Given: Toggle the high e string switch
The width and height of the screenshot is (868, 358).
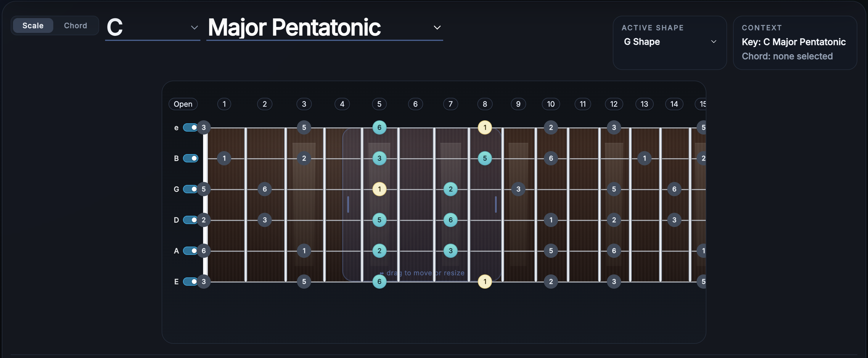Looking at the screenshot, I should click(x=190, y=127).
